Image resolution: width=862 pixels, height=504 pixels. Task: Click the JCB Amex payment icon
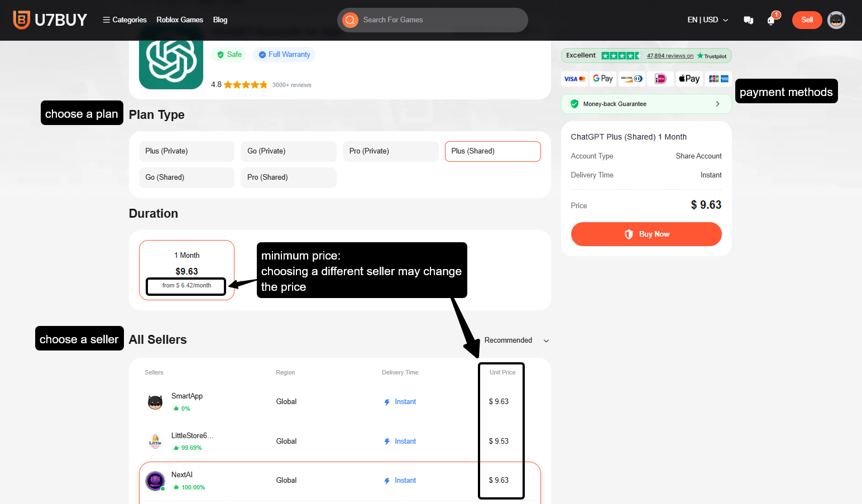click(x=719, y=79)
